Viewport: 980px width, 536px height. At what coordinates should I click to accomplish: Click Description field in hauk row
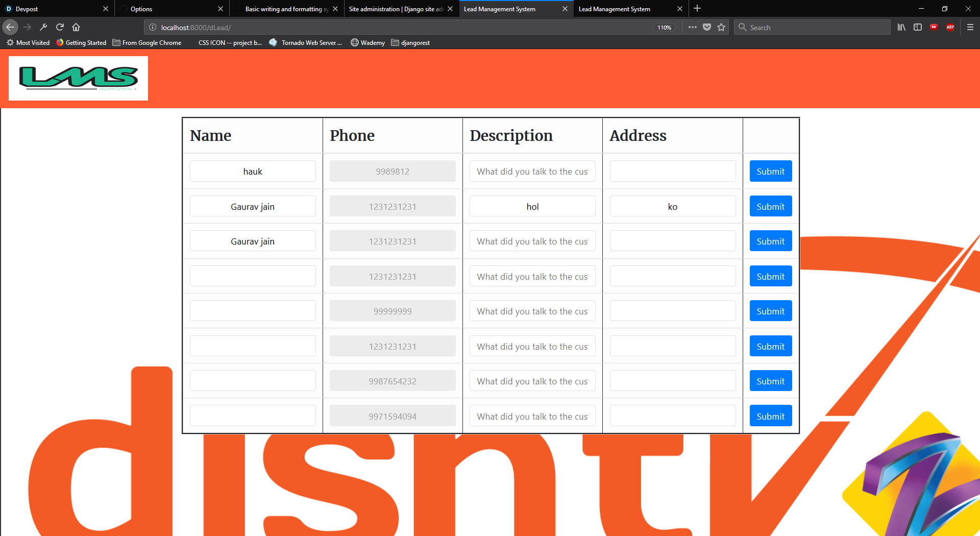coord(532,172)
